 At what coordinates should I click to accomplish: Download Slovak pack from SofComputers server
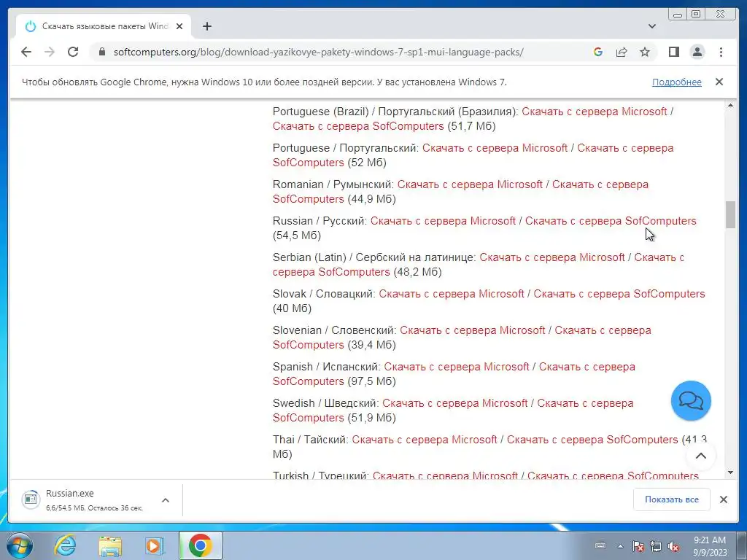click(x=619, y=294)
